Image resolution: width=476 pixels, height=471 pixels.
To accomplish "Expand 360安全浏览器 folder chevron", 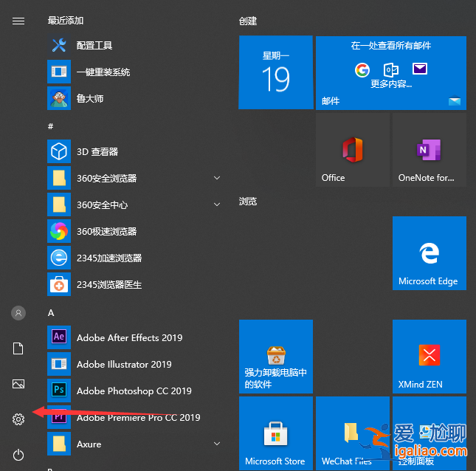I will coord(217,178).
